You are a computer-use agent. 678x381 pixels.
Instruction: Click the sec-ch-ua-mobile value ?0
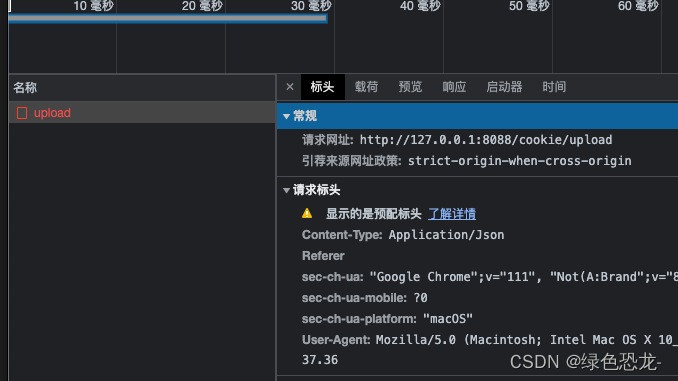coord(421,298)
